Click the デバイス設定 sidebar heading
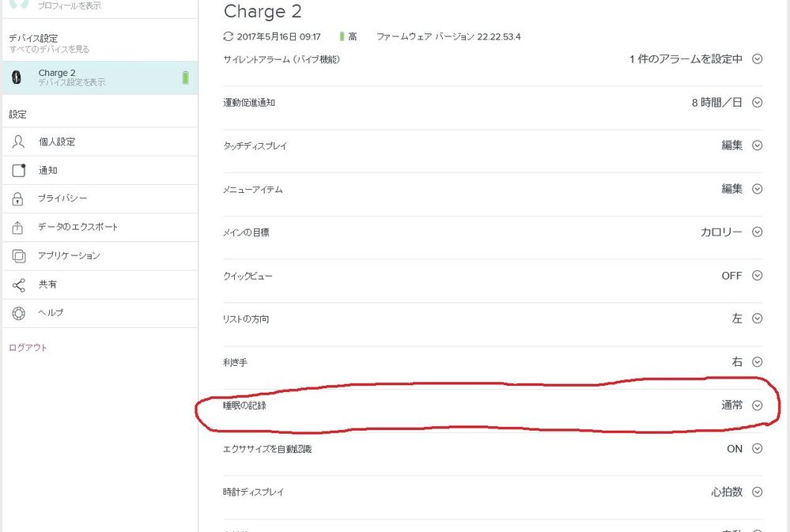This screenshot has width=790, height=532. coord(33,38)
